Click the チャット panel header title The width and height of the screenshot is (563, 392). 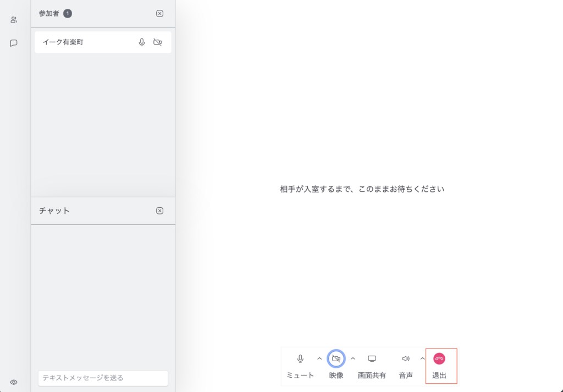pyautogui.click(x=54, y=211)
